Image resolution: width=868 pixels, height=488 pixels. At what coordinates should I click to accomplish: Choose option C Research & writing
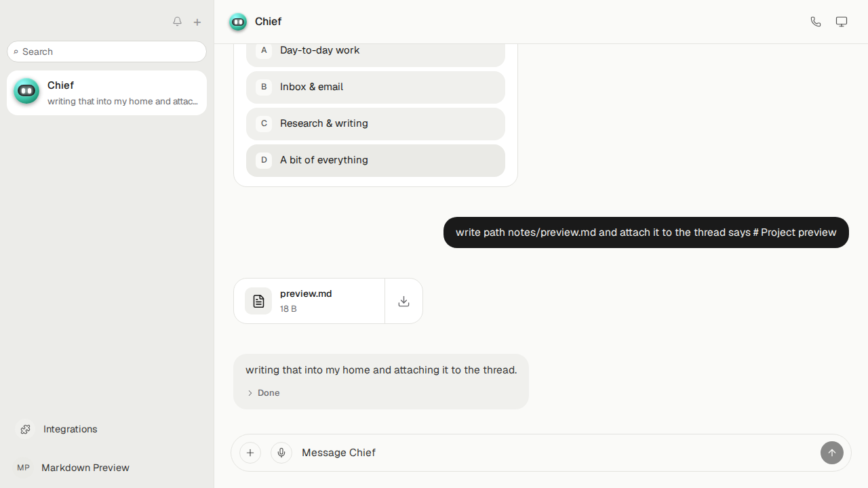(376, 123)
